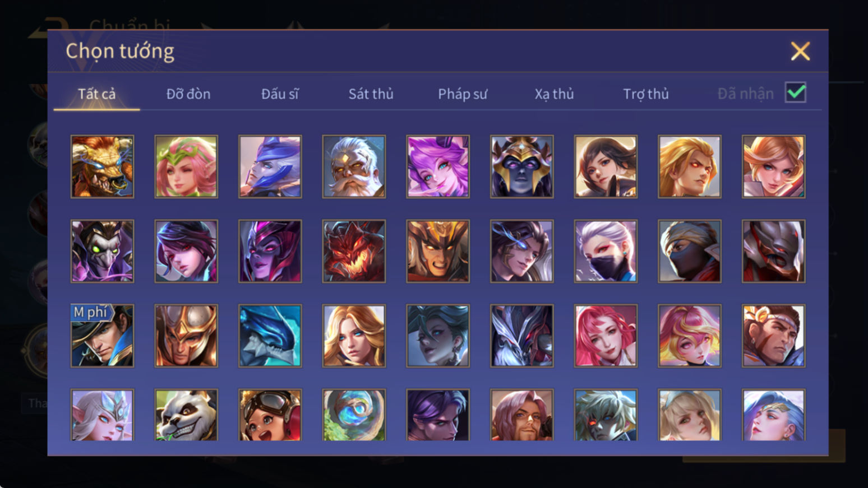This screenshot has width=868, height=488.
Task: Open the 'Sát thủ' hero category tab
Action: [x=371, y=94]
